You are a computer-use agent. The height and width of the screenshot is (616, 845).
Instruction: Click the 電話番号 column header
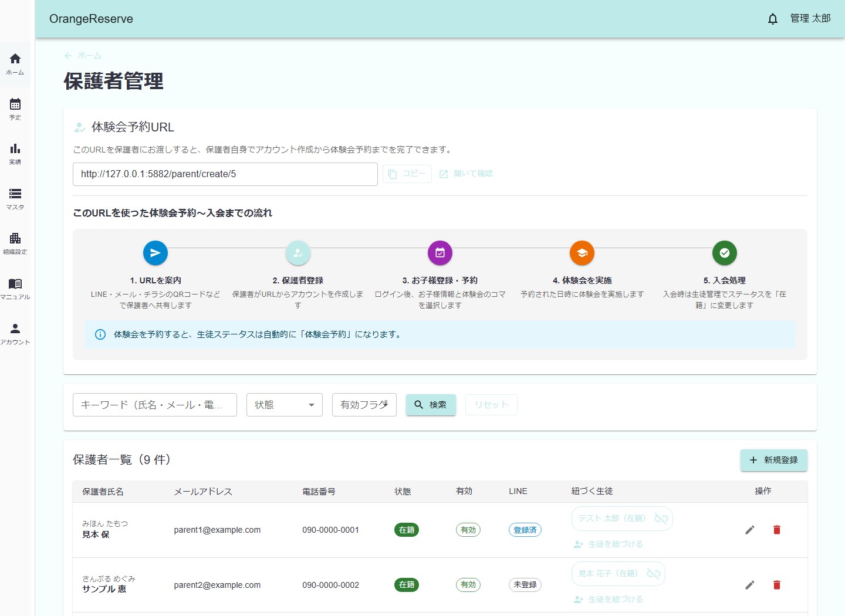coord(319,492)
